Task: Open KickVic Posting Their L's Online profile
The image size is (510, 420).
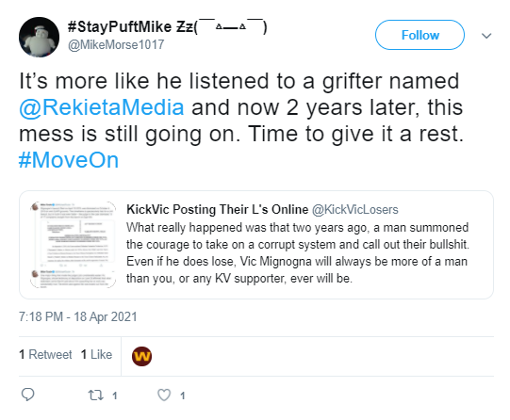Action: tap(217, 209)
